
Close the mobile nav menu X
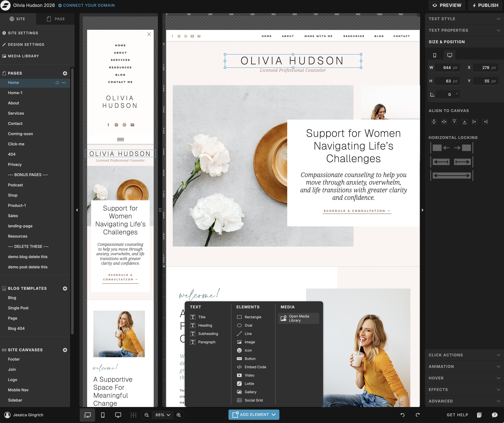click(x=149, y=34)
